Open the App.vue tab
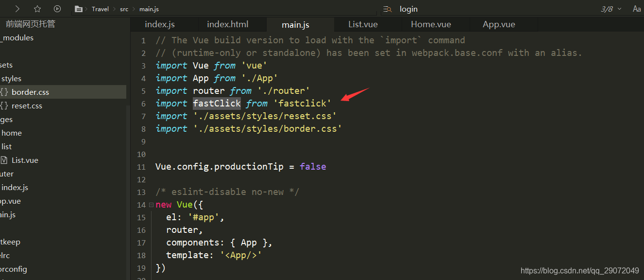 pyautogui.click(x=499, y=24)
